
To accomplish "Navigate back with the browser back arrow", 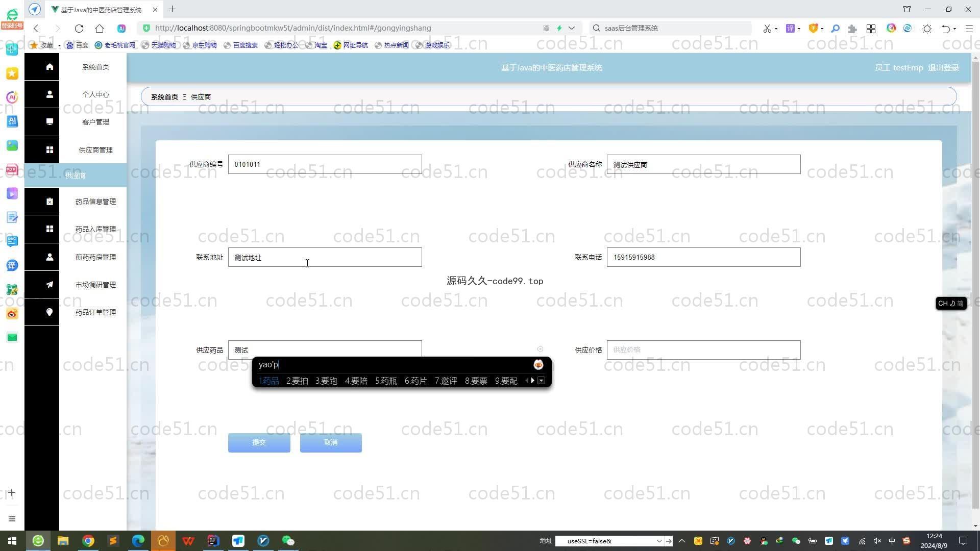I will [x=36, y=29].
